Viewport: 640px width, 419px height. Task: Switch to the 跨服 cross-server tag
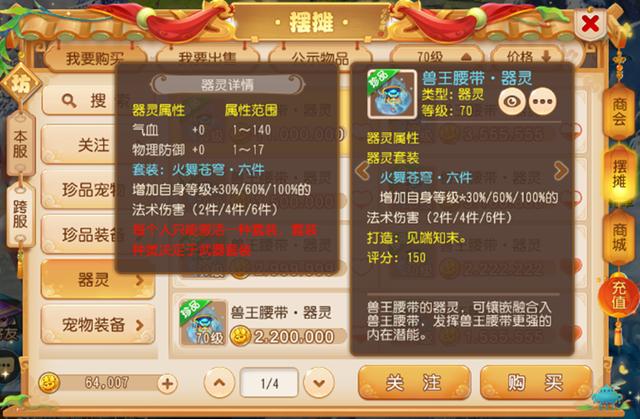coord(20,213)
